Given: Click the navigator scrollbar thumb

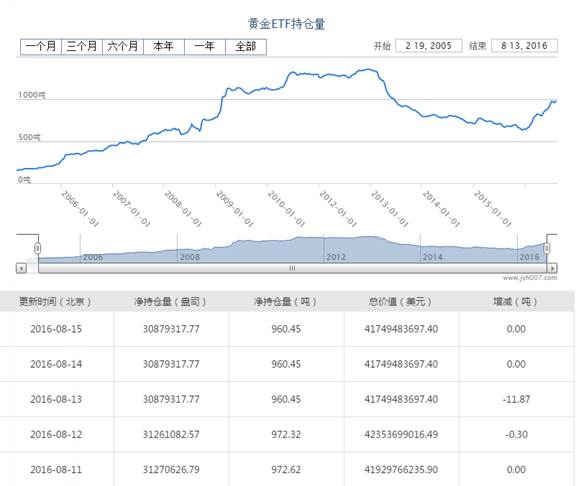Looking at the screenshot, I should tap(292, 268).
